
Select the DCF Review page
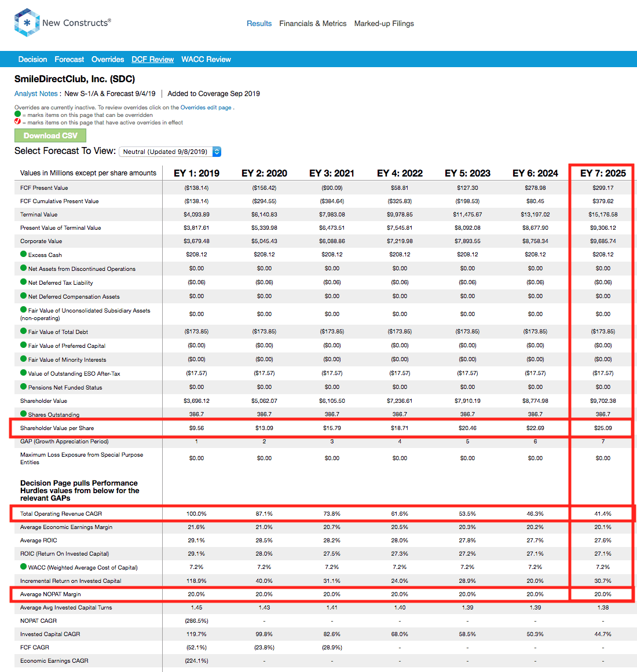click(x=153, y=60)
